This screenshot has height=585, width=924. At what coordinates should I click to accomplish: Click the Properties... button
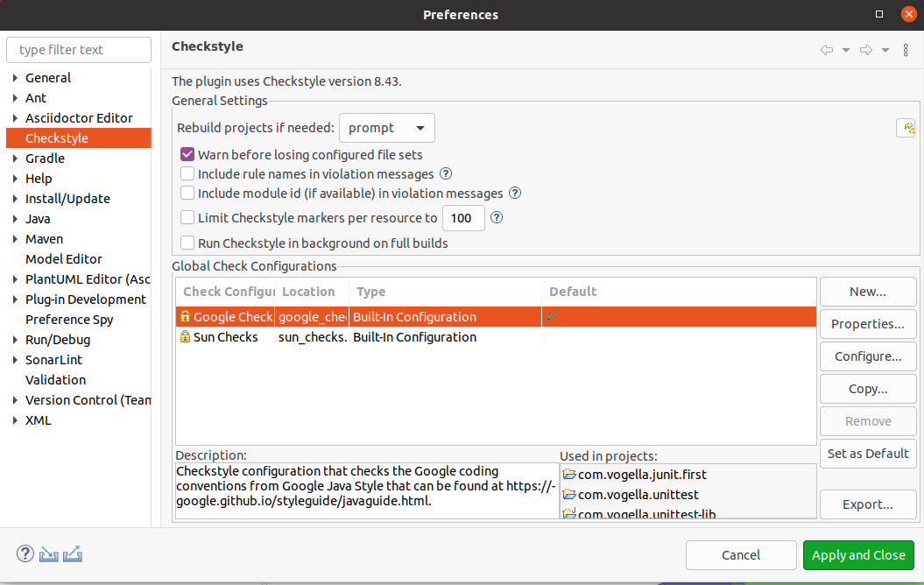point(867,324)
